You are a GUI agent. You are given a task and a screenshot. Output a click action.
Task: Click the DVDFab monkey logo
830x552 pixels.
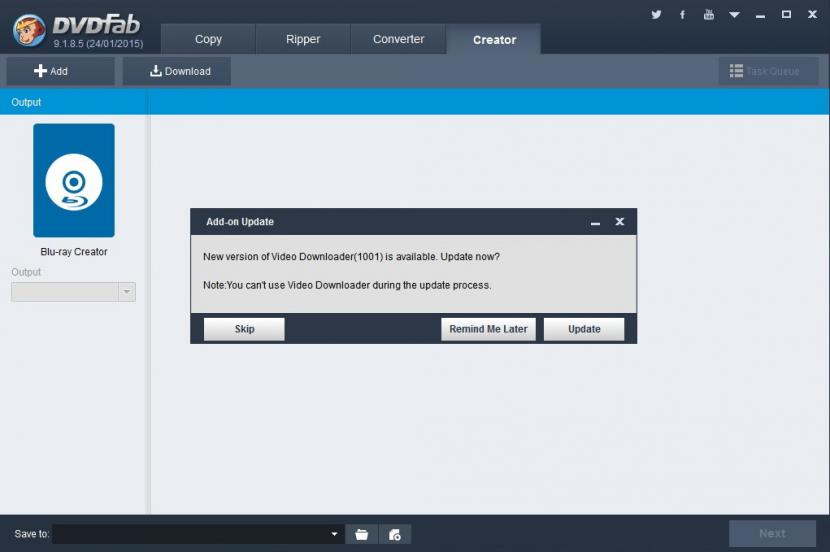29,30
